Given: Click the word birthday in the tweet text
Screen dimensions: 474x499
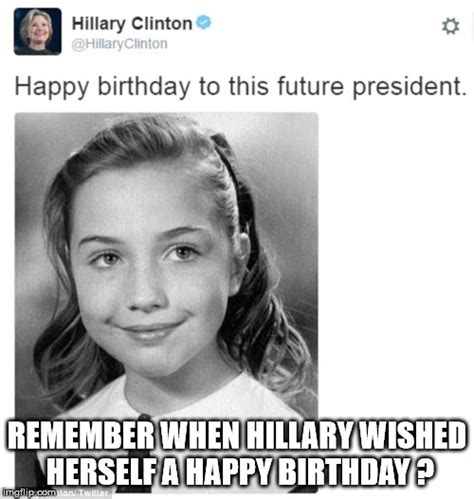Looking at the screenshot, I should (x=144, y=87).
